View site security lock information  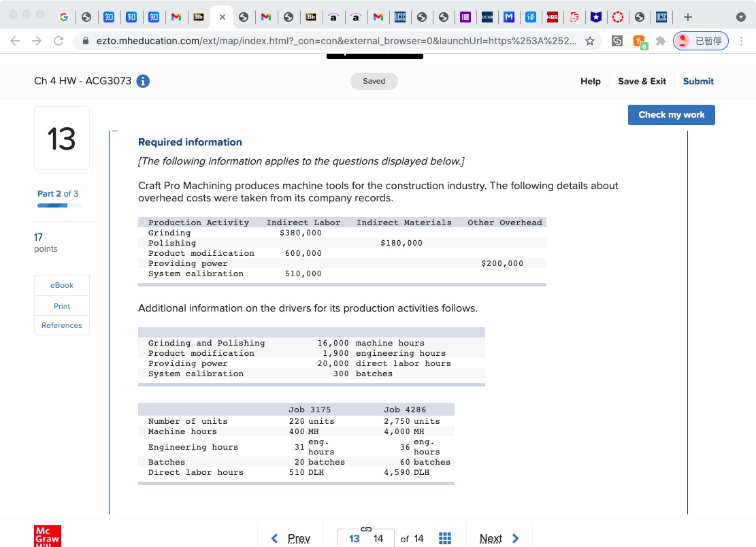(86, 41)
